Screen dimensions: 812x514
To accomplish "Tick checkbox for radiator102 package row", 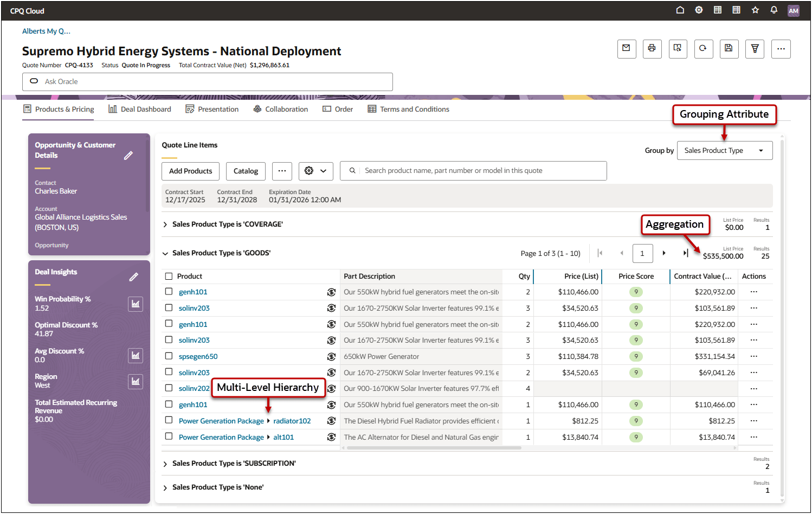I will (169, 420).
